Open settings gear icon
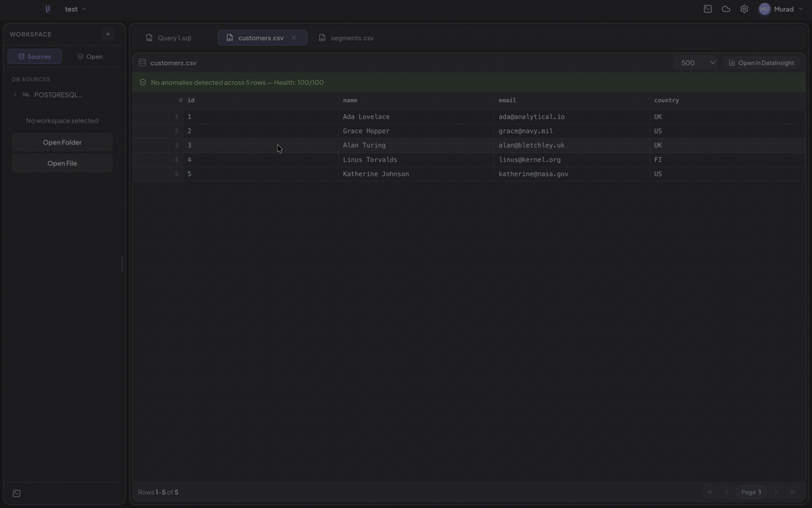 coord(744,9)
